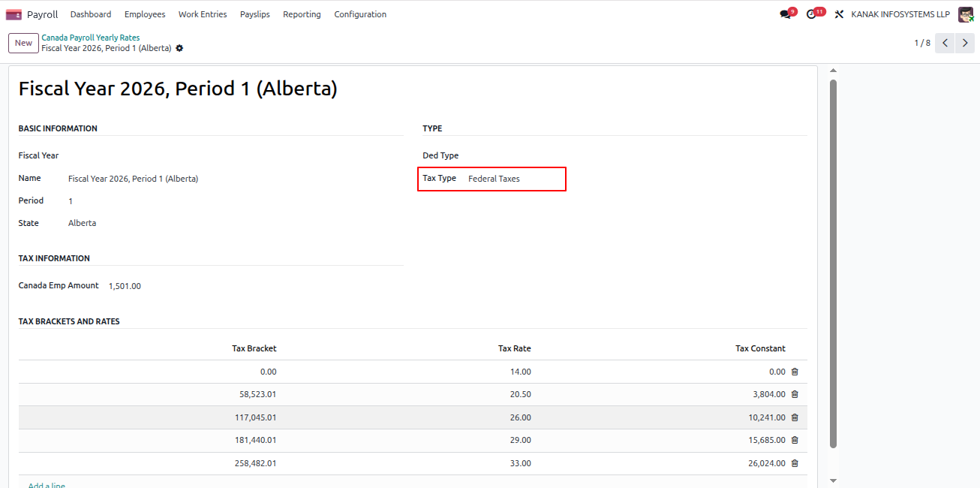Open the messages chat bubble icon
Screen dimensions: 980x488
[x=785, y=14]
